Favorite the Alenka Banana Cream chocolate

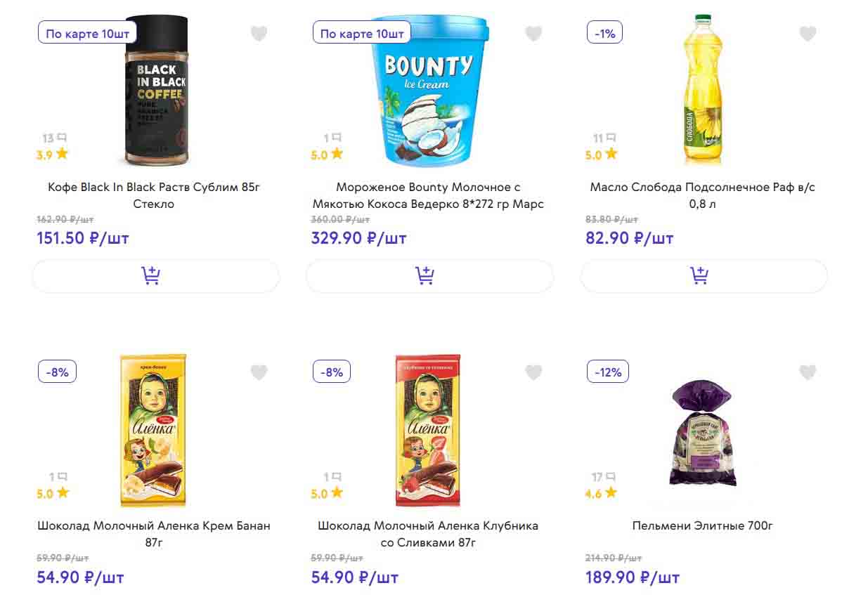click(x=259, y=372)
